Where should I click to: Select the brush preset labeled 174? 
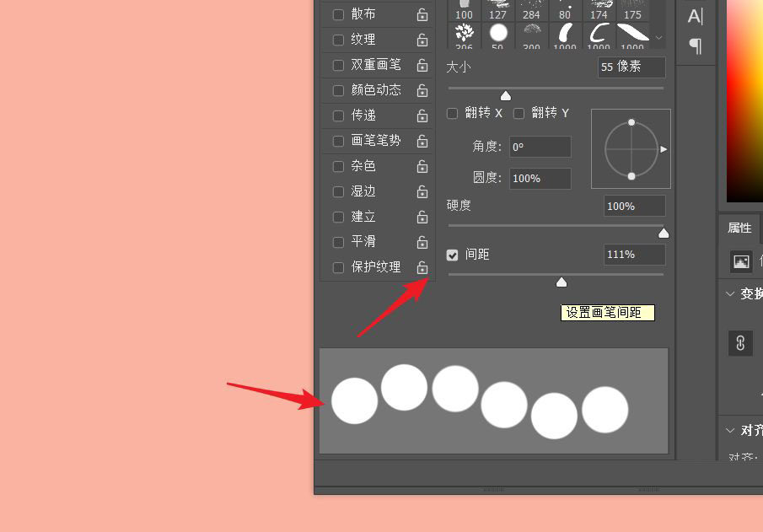point(599,10)
